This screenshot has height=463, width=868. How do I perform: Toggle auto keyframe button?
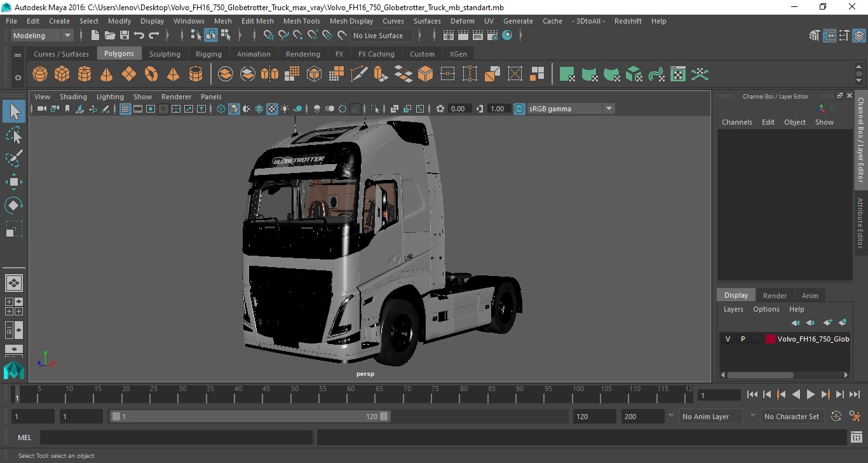click(836, 417)
